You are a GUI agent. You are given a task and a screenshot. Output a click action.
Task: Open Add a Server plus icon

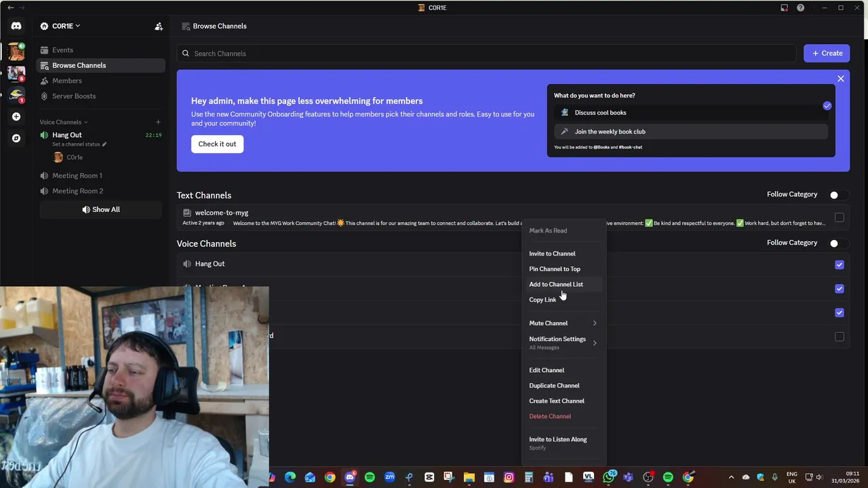(16, 117)
